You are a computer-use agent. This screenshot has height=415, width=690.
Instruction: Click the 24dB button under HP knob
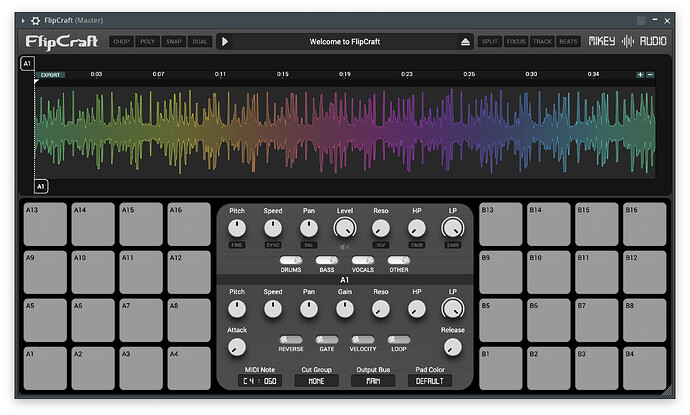click(x=417, y=245)
